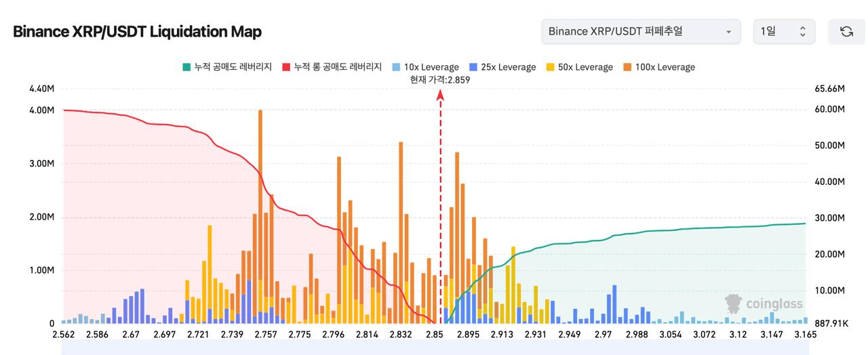Click the Binance XRP/USDT Liquidation Map title
Screen dimensions: 868x355
(x=137, y=32)
